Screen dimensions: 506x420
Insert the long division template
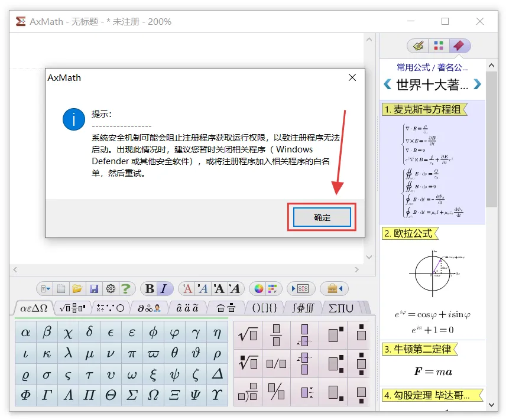click(248, 391)
